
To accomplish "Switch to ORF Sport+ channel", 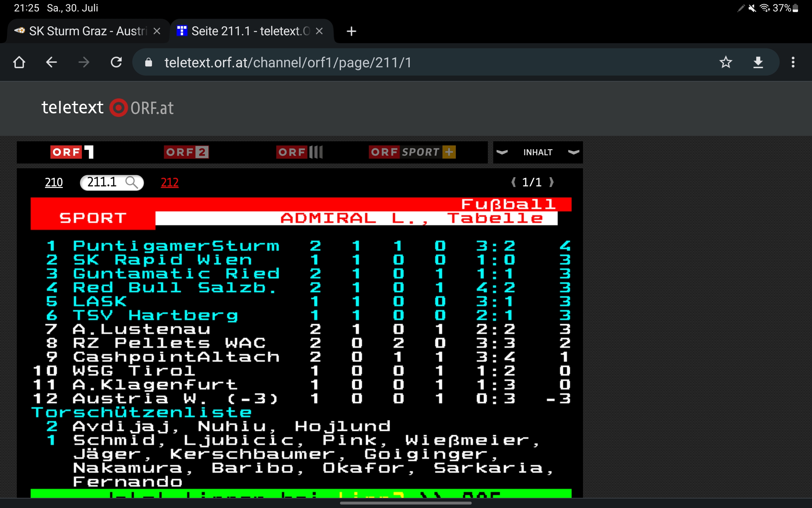I will point(412,152).
